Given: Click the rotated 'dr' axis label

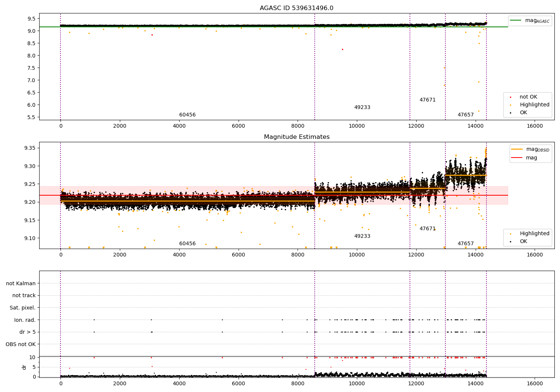Looking at the screenshot, I should [x=24, y=367].
